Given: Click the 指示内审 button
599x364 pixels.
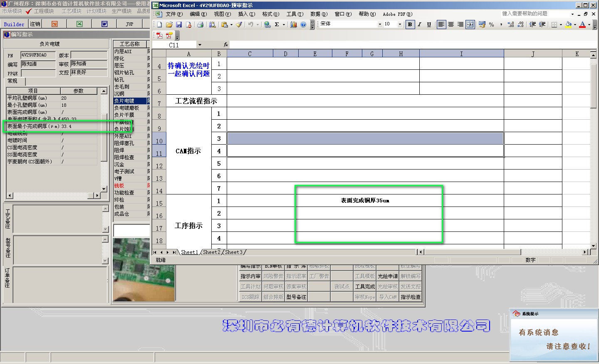Looking at the screenshot, I should pyautogui.click(x=250, y=276).
